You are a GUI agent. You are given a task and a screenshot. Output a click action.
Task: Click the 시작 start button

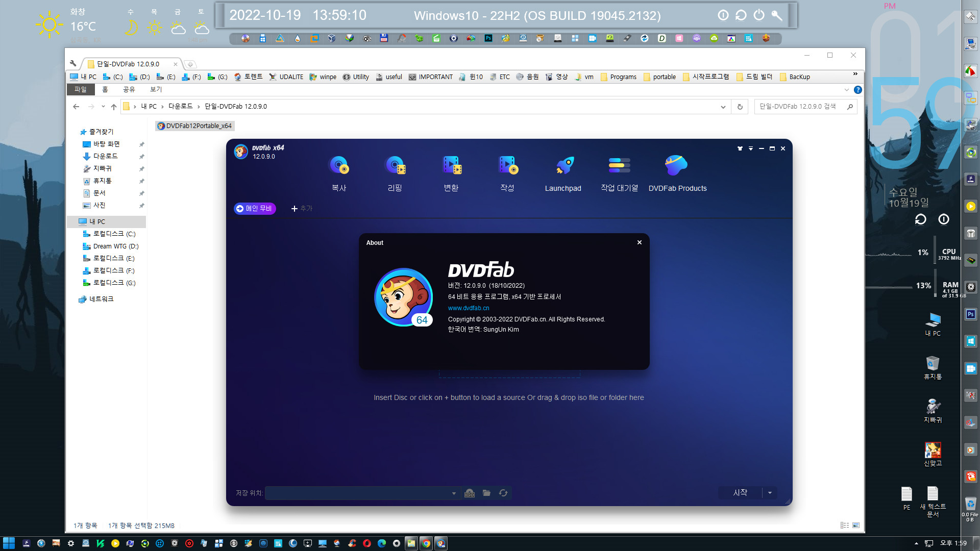pos(740,492)
